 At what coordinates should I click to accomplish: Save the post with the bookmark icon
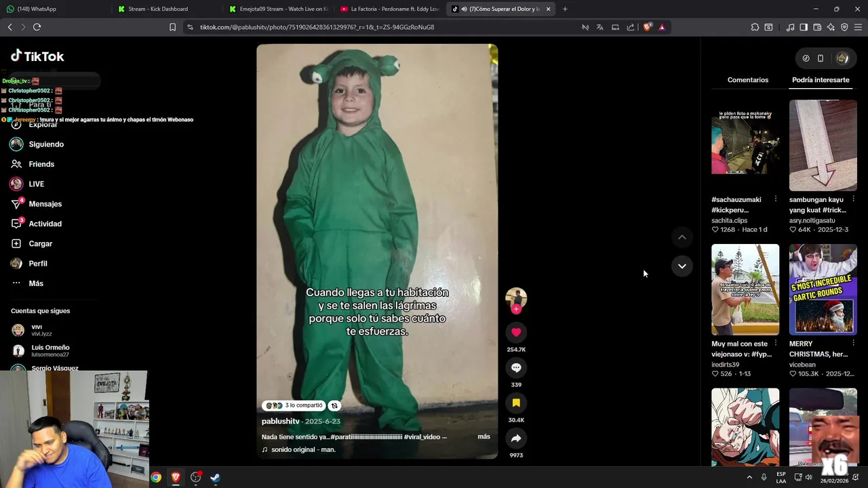(x=516, y=403)
